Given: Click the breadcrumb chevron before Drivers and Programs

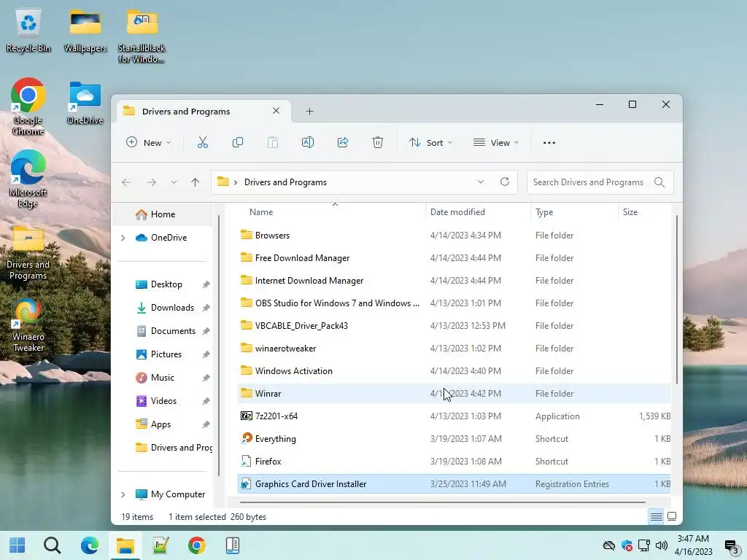Looking at the screenshot, I should click(x=236, y=182).
